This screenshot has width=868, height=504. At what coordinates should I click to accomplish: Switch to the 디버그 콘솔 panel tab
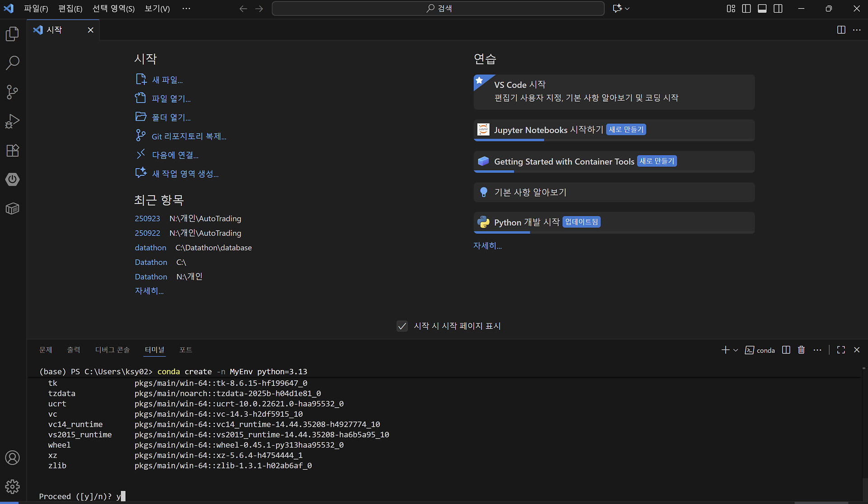pos(112,349)
